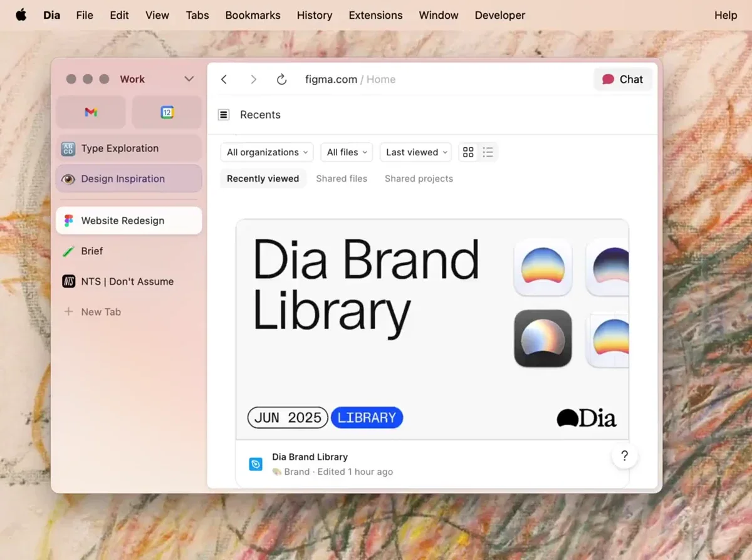752x560 pixels.
Task: Open the Dia Brand Library thumbnail
Action: coord(432,329)
